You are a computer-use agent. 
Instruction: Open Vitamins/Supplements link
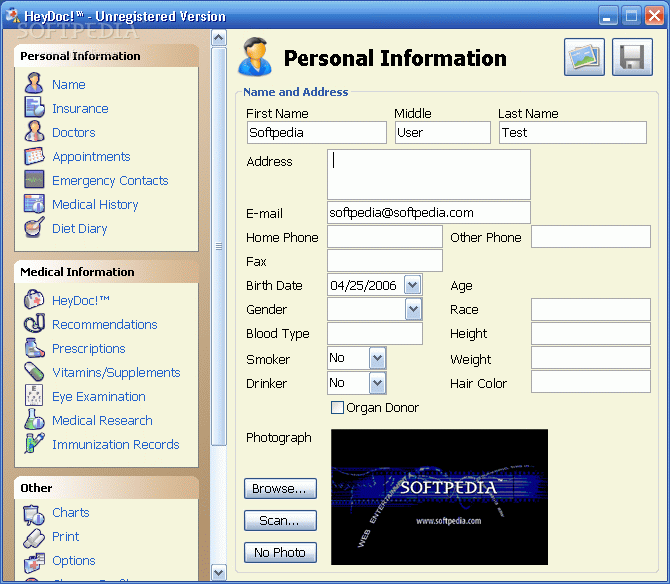116,373
